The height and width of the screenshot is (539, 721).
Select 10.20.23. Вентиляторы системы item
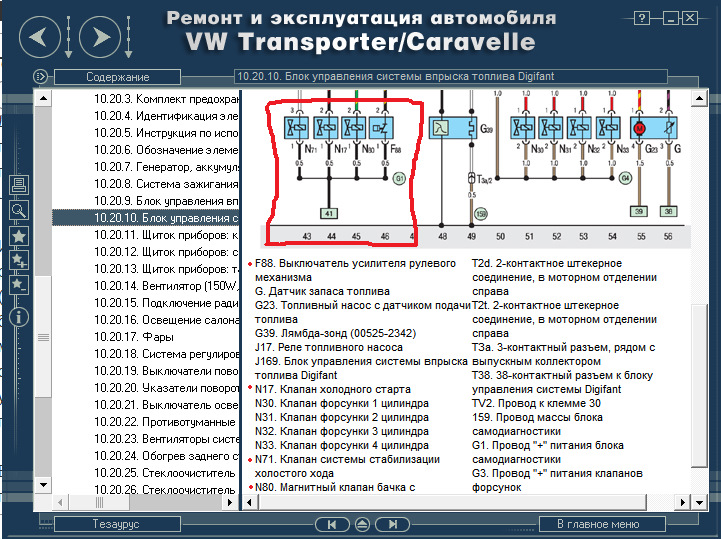[x=166, y=439]
